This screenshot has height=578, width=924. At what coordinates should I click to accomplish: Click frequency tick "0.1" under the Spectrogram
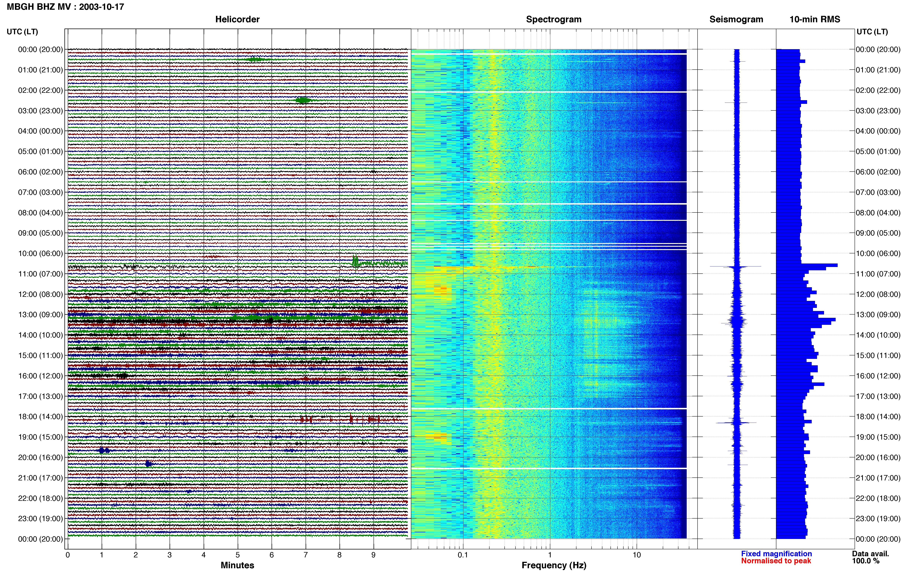tap(463, 555)
